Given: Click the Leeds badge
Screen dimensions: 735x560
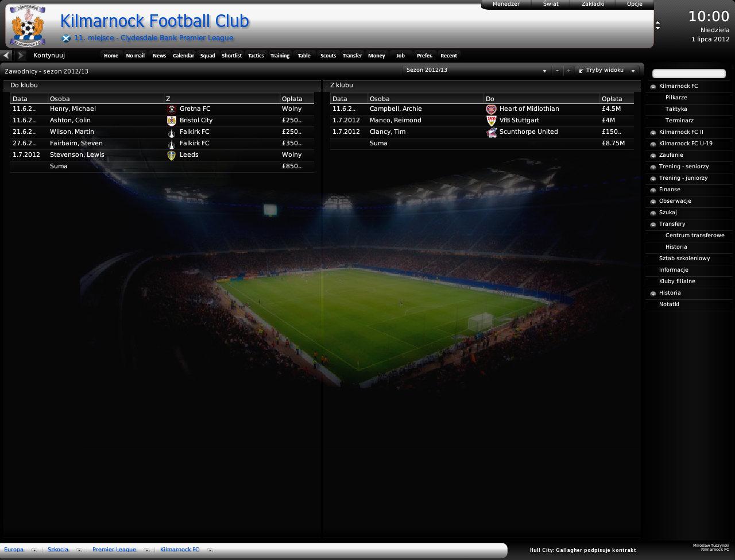Looking at the screenshot, I should pos(171,155).
